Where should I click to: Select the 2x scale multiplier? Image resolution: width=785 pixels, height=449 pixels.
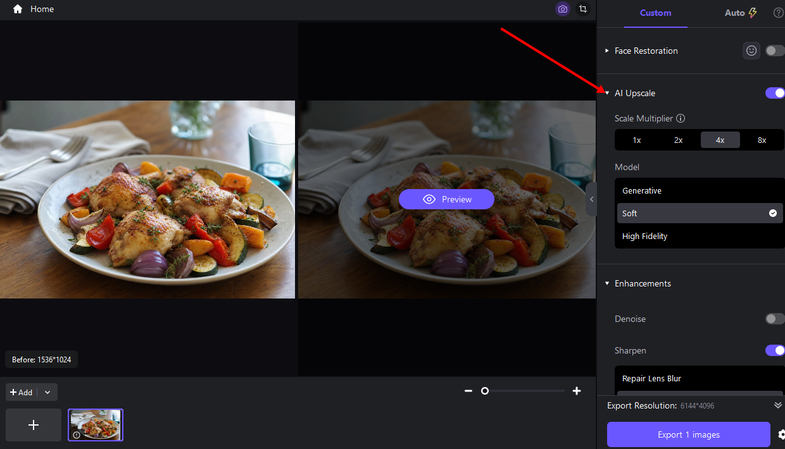[x=678, y=140]
